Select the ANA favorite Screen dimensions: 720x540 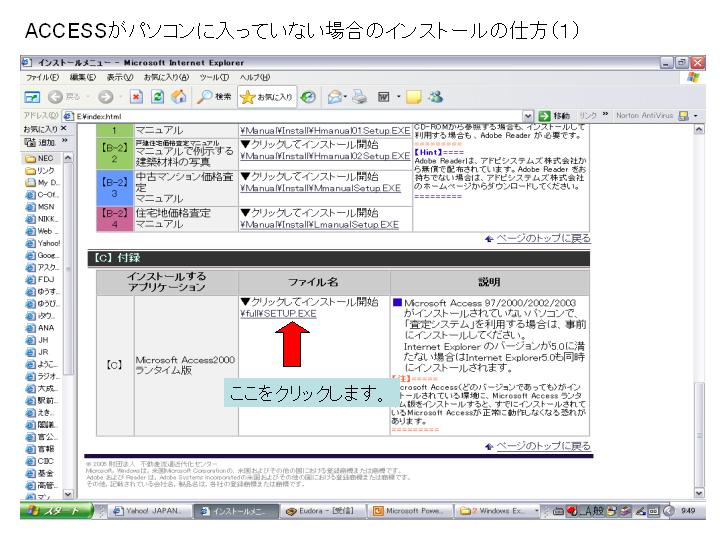point(40,328)
